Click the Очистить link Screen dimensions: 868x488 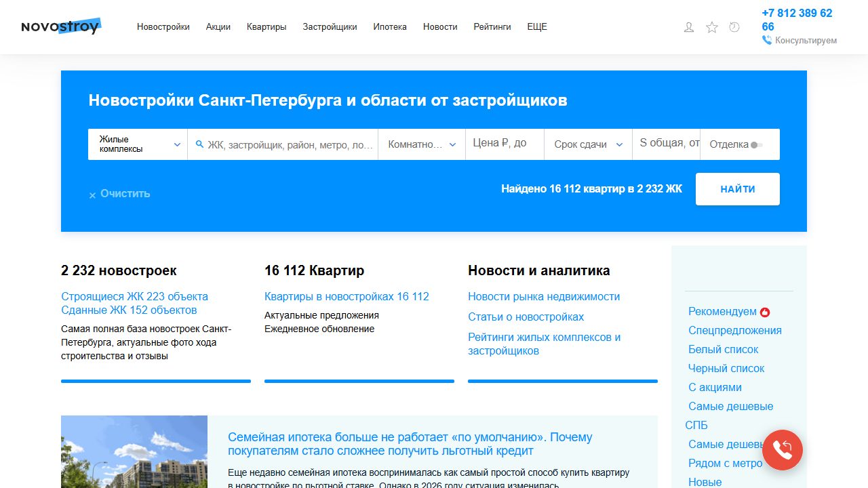tap(125, 194)
